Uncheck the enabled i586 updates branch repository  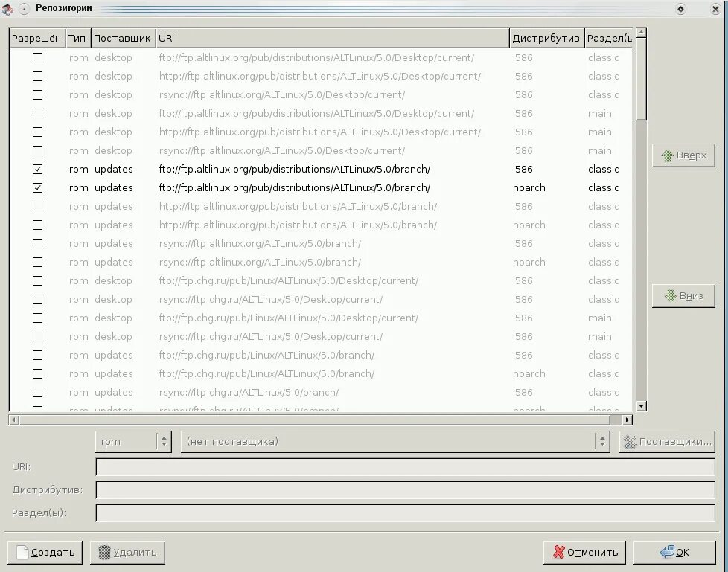coord(37,169)
